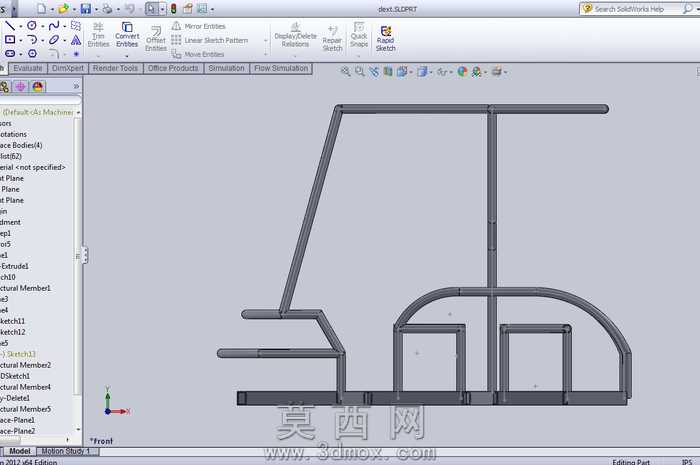This screenshot has height=465, width=700.
Task: Click Zoom to Area icon
Action: (359, 71)
